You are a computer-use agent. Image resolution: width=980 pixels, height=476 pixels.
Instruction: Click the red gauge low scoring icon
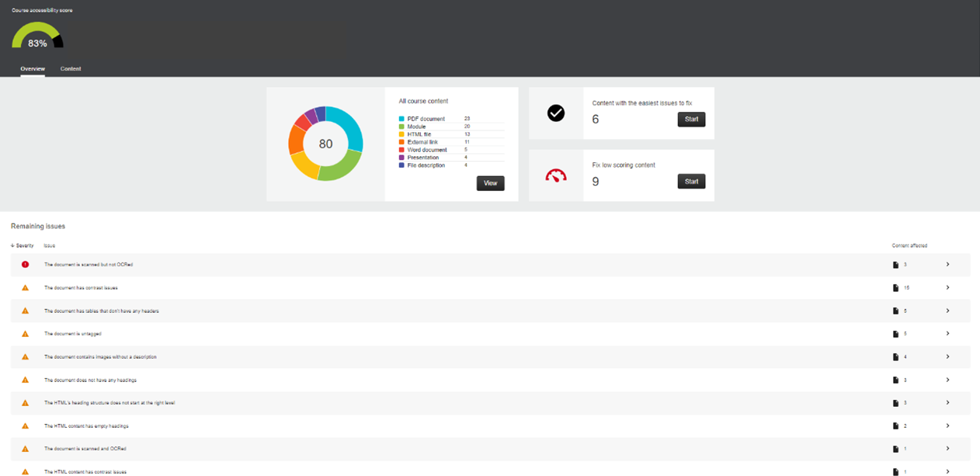pos(556,176)
